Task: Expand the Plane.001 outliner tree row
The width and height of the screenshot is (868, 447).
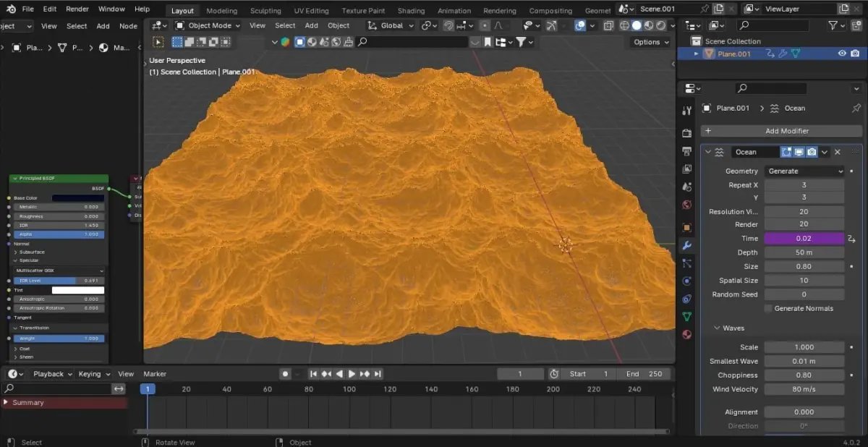Action: (x=697, y=54)
